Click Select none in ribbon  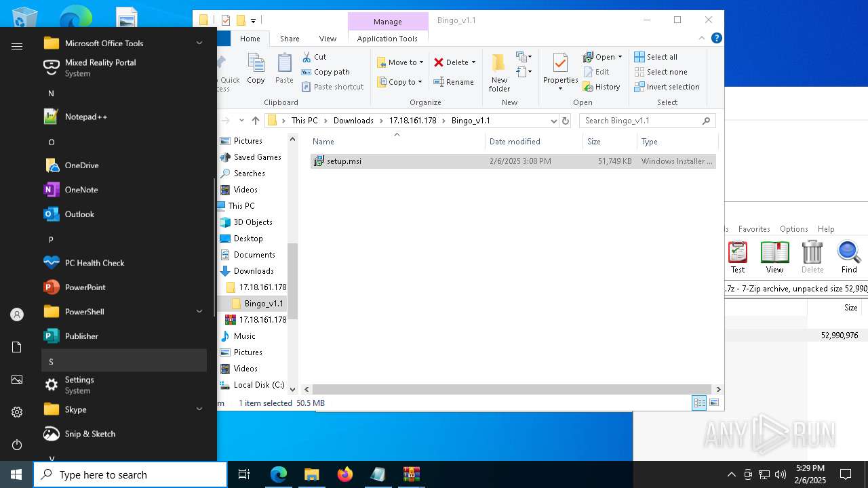660,72
